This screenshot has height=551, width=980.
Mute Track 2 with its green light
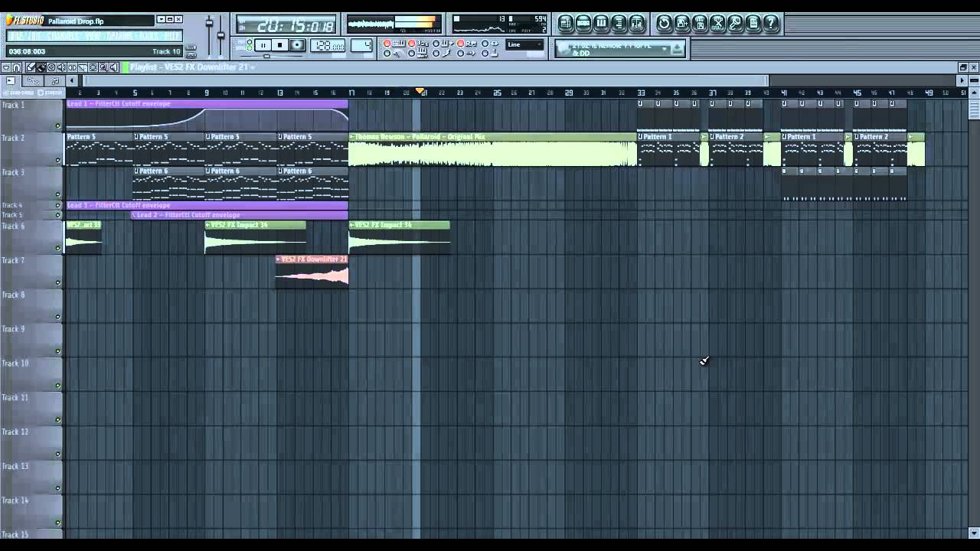pos(57,161)
